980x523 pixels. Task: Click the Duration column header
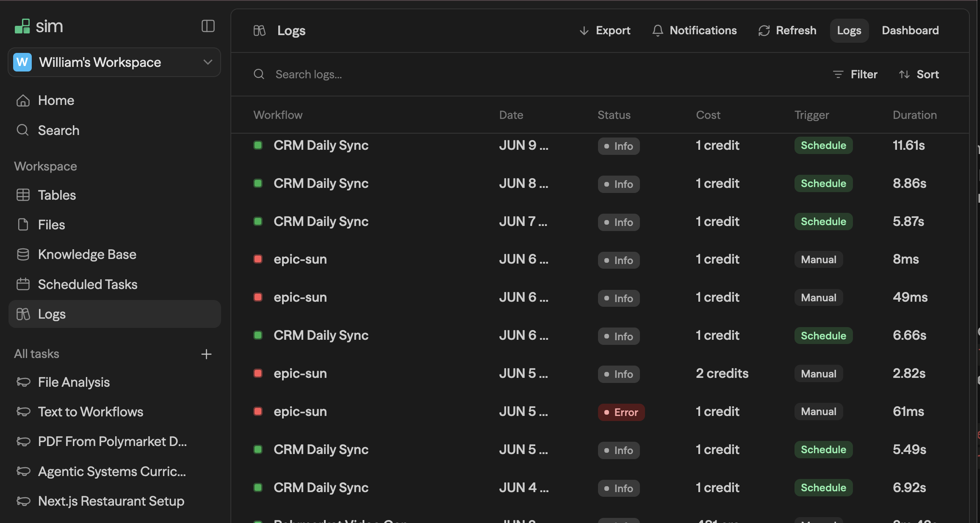point(915,115)
